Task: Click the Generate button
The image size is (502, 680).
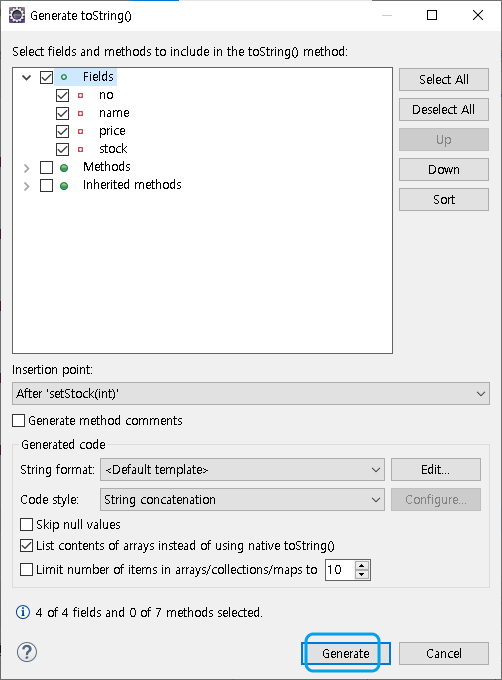Action: tap(346, 654)
